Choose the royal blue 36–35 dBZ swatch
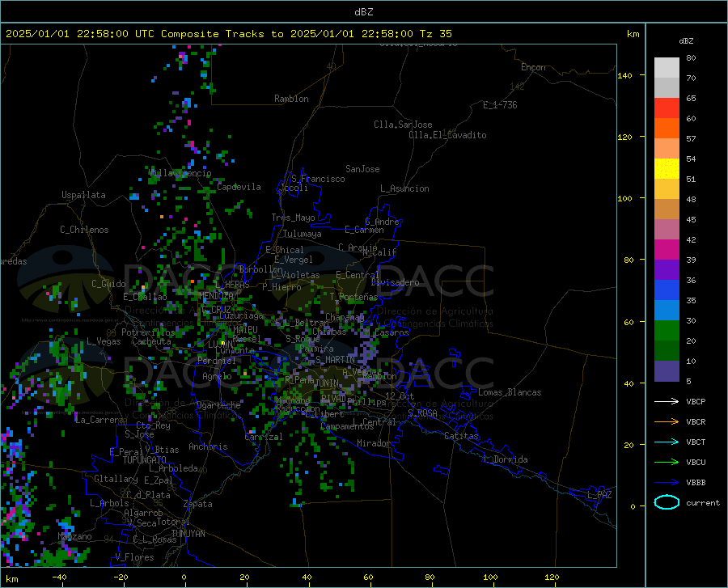 (x=667, y=290)
